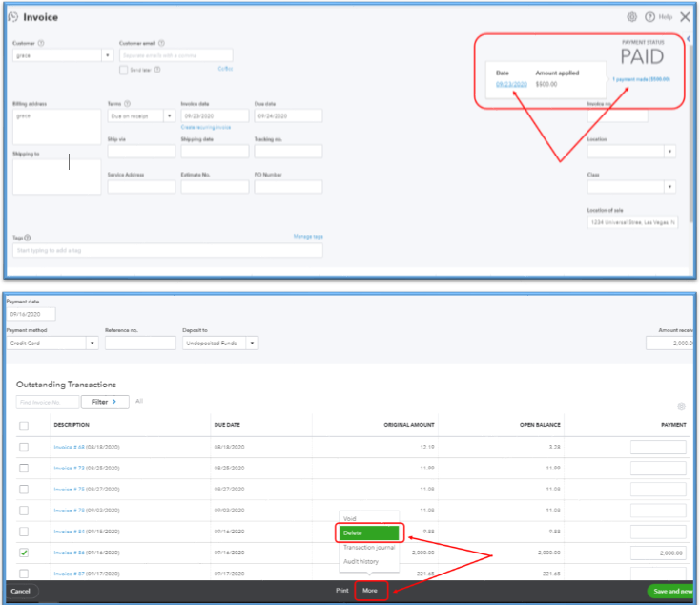Open the 09/23/2020 payment date link

pos(511,84)
